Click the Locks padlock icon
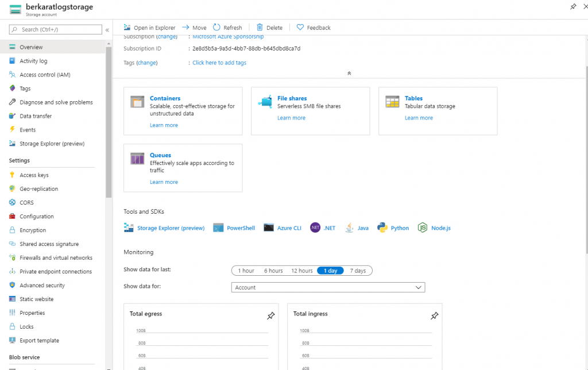Viewport: 588px width, 370px height. [x=13, y=326]
